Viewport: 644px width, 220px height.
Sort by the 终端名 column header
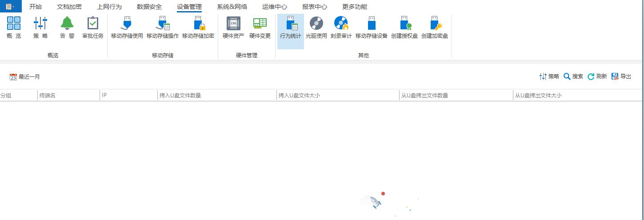69,95
